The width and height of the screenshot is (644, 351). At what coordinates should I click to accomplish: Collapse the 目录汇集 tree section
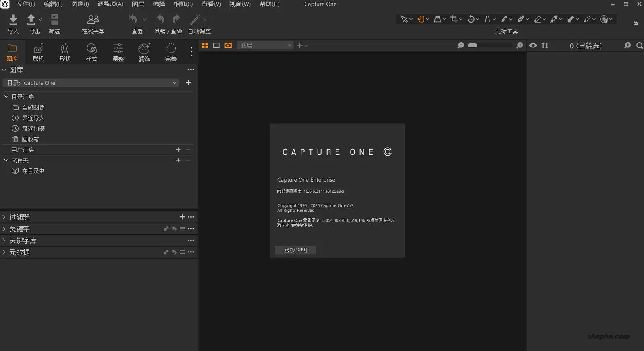(x=6, y=96)
